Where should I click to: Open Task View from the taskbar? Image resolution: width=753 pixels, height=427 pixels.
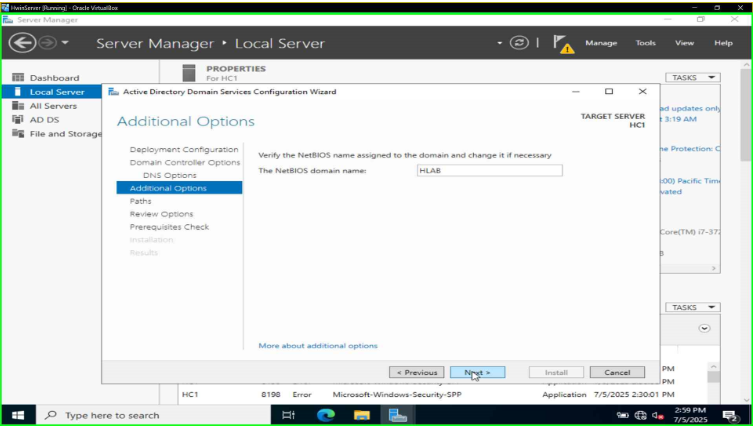(289, 415)
